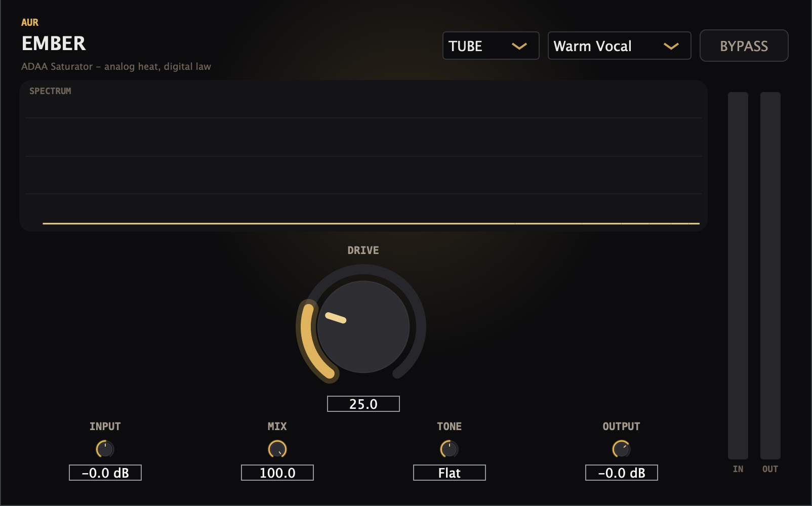The height and width of the screenshot is (506, 812).
Task: Click the INPUT value field showing -0.0 dB
Action: coord(105,473)
